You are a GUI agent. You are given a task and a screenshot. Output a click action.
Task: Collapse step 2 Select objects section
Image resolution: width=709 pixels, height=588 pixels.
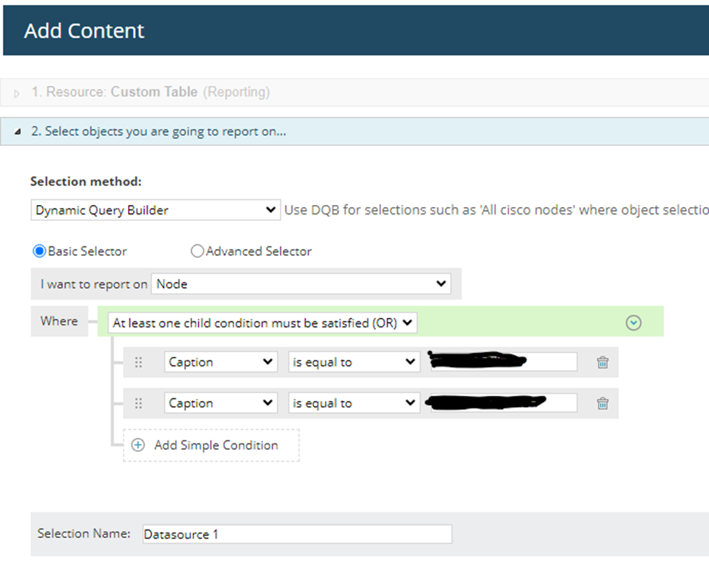[x=17, y=132]
